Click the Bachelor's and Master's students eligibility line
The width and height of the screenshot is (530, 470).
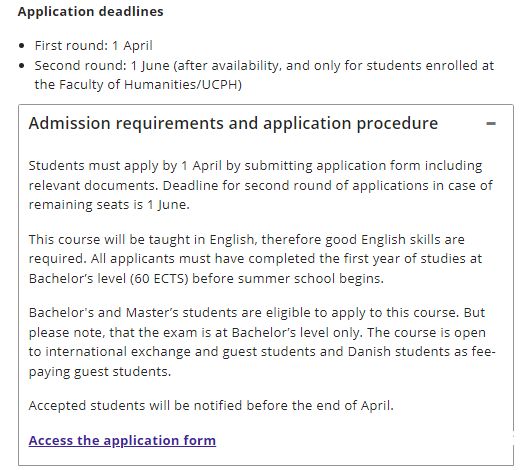257,313
